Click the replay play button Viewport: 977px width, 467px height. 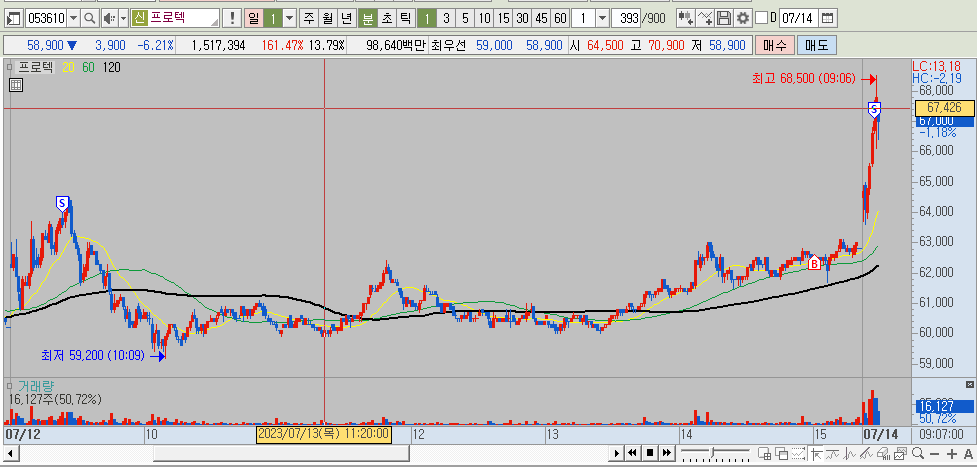(x=617, y=453)
